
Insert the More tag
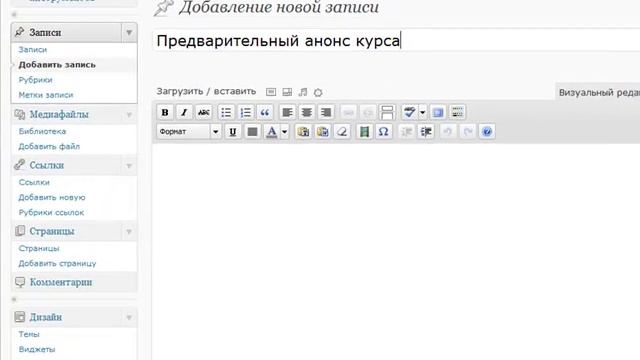387,112
